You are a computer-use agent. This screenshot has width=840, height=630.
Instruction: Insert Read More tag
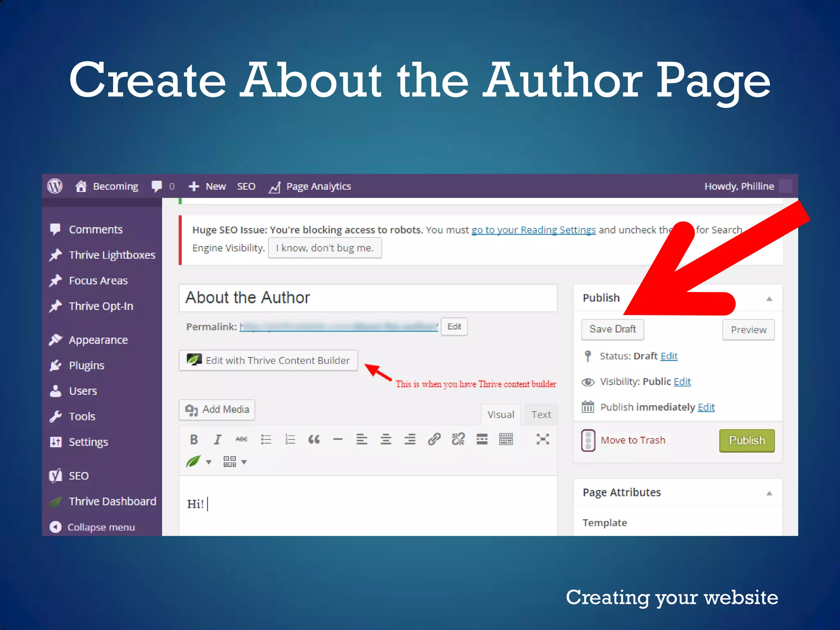(482, 439)
